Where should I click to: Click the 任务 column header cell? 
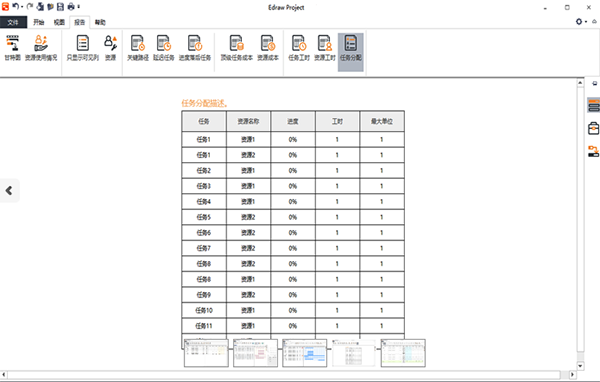point(204,121)
